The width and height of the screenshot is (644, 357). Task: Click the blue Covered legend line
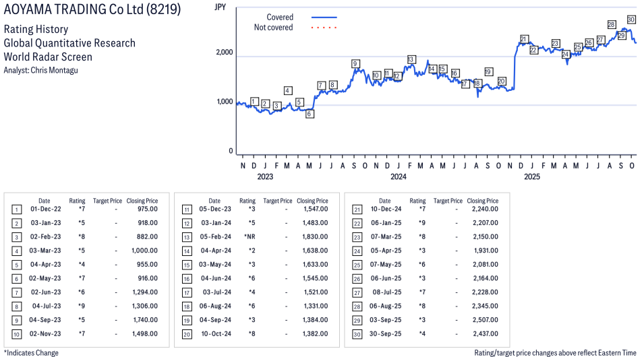pyautogui.click(x=324, y=17)
